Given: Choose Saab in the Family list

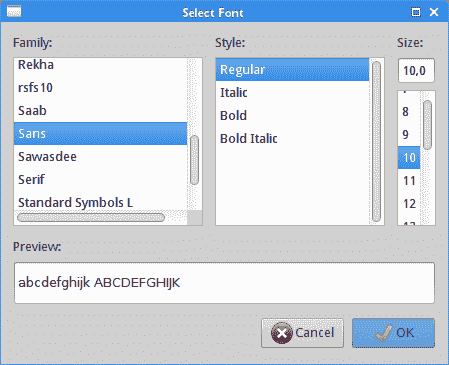Looking at the screenshot, I should pos(100,111).
